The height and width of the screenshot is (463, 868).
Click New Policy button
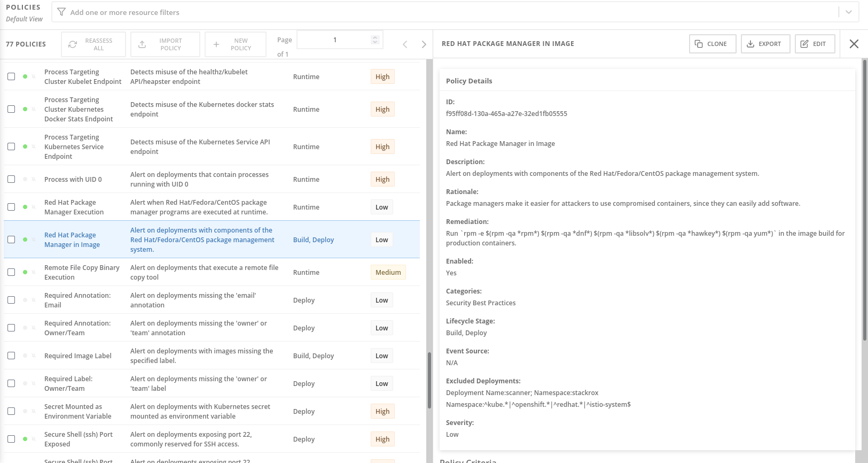pos(236,44)
